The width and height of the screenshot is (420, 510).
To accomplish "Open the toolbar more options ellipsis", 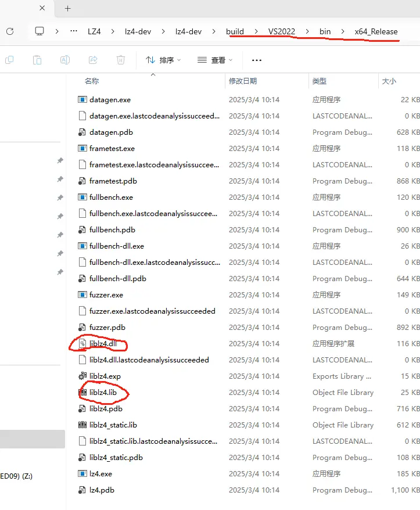I will pos(257,60).
